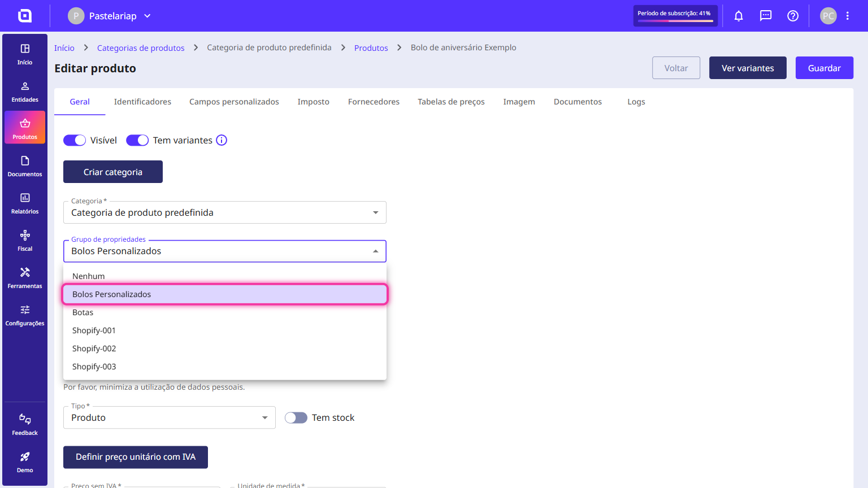
Task: Click the app logo in top bar
Action: pyautogui.click(x=25, y=16)
